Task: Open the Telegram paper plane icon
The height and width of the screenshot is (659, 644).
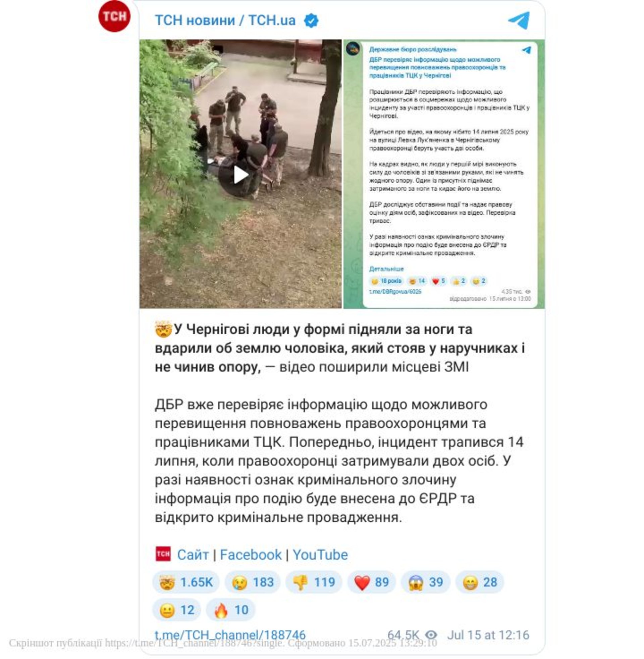Action: point(519,20)
